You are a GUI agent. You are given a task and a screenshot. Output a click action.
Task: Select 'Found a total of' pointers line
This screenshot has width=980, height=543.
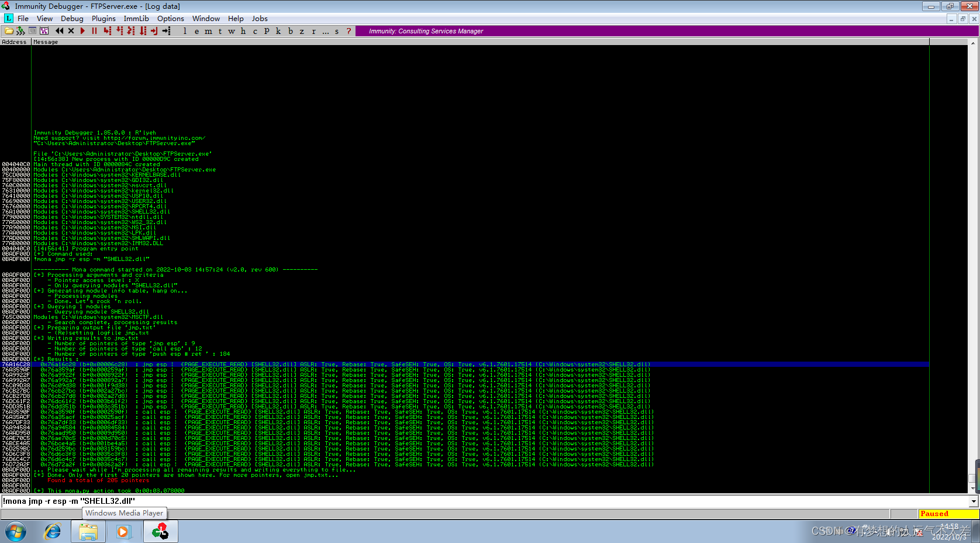(98, 480)
